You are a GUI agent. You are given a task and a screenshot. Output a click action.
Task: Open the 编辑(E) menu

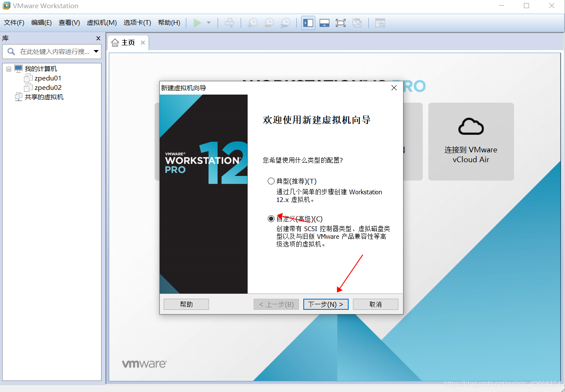click(x=42, y=23)
